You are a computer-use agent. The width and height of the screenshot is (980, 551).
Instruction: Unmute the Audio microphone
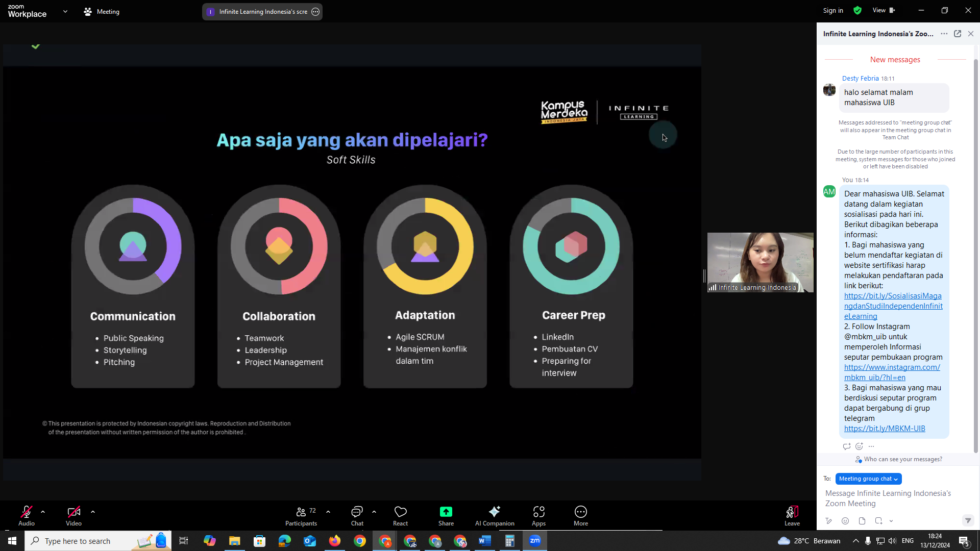[27, 512]
